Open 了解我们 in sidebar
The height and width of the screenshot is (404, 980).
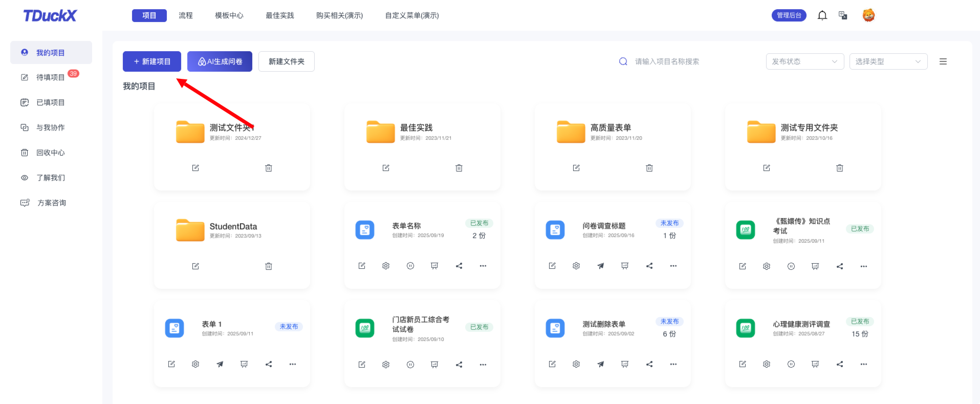point(51,178)
